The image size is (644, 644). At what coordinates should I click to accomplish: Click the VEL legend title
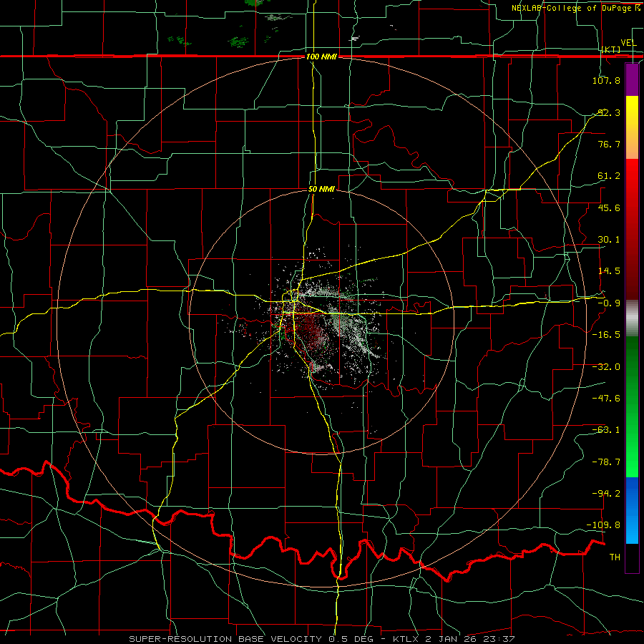click(628, 43)
